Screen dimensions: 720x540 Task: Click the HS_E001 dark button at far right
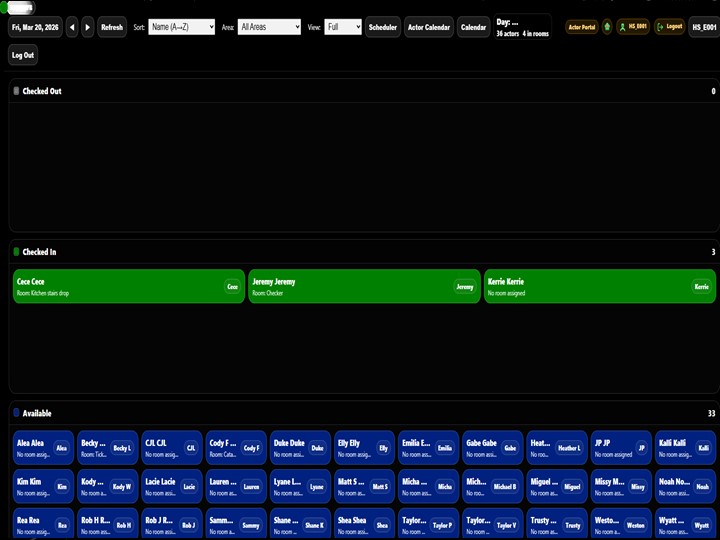[704, 27]
